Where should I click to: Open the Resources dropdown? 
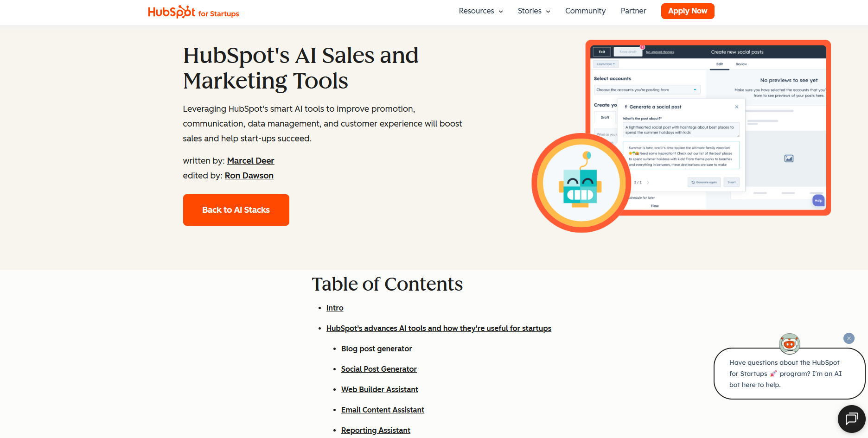480,11
